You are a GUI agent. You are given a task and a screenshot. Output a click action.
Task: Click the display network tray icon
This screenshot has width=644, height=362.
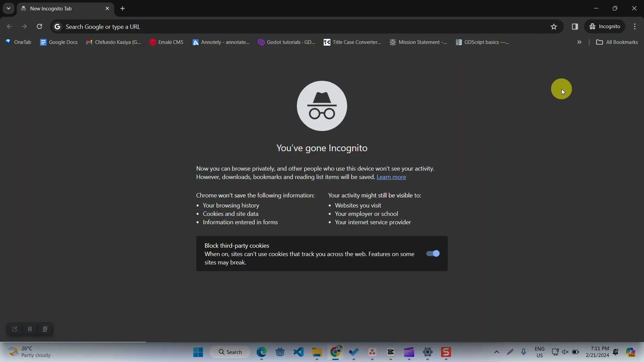pyautogui.click(x=555, y=352)
